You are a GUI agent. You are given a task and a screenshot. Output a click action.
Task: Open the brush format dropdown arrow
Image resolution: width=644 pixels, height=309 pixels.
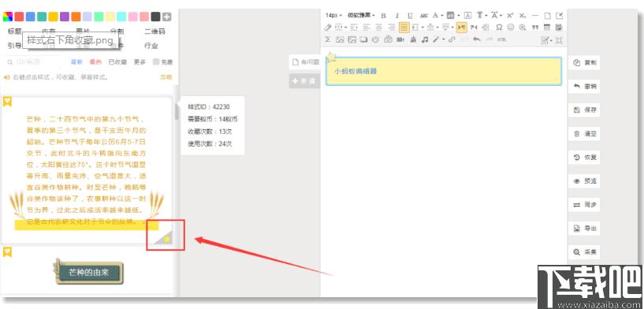443,39
